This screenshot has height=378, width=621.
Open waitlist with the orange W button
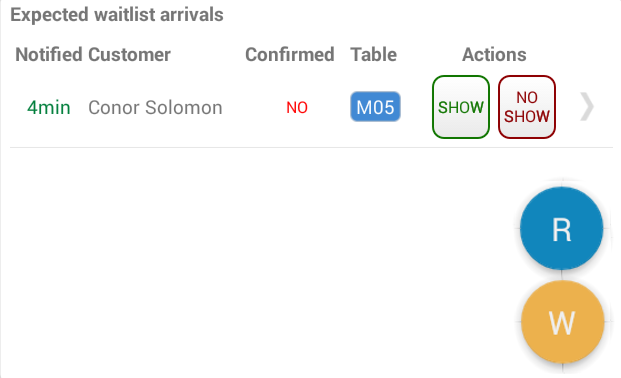(x=562, y=322)
